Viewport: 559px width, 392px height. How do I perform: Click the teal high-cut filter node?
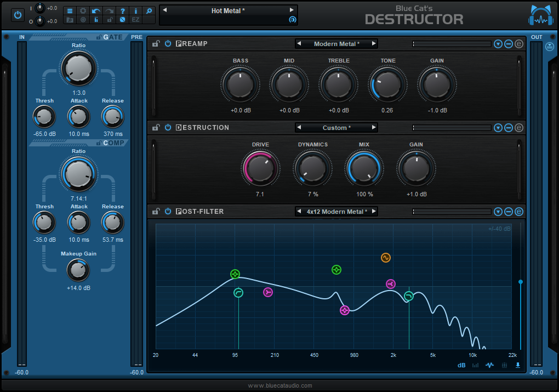click(x=408, y=296)
